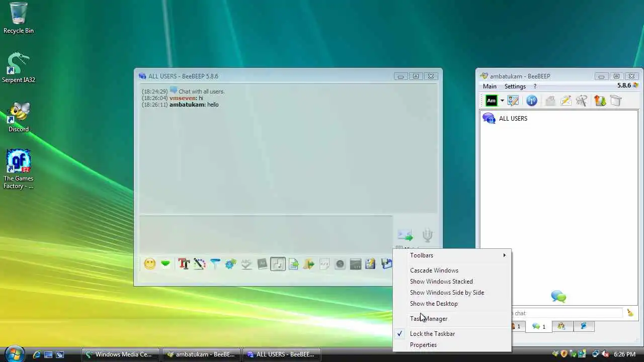
Task: Open chat settings gear icon
Action: (231, 263)
